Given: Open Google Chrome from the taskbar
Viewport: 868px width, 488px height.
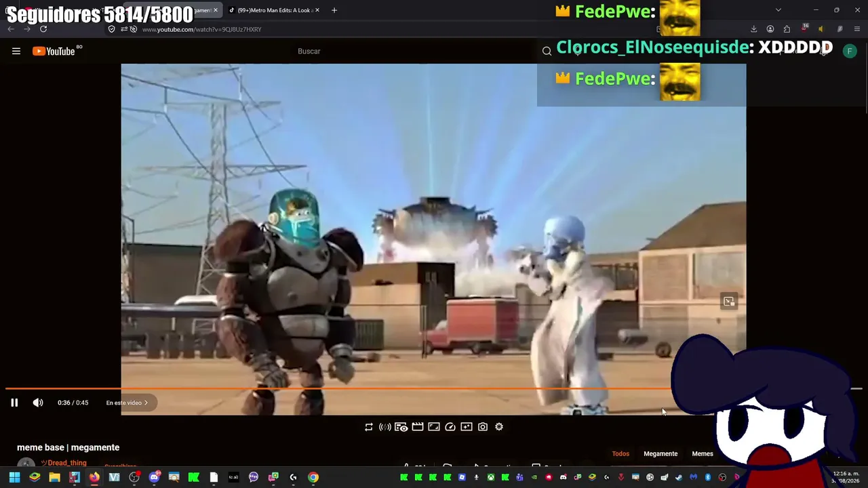Looking at the screenshot, I should 313,477.
